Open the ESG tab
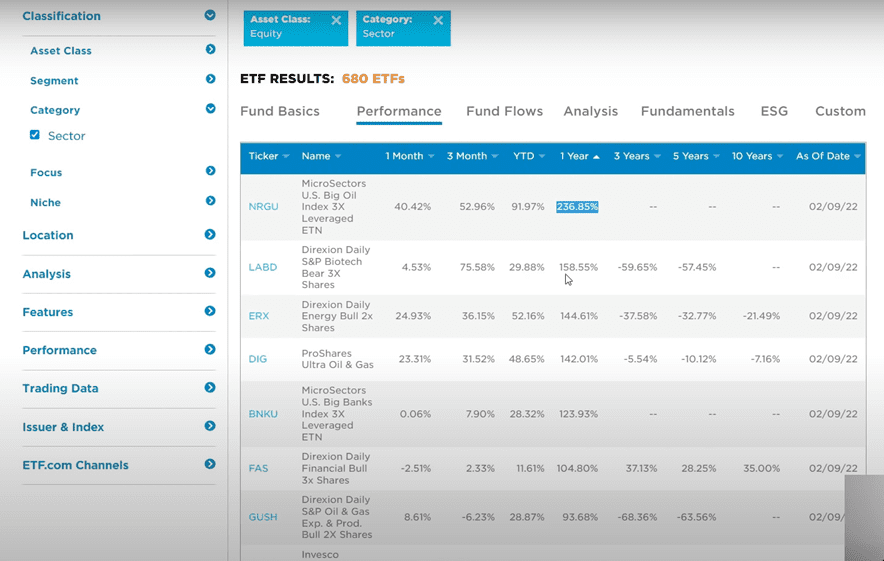Screen dimensions: 884x561 [x=774, y=111]
